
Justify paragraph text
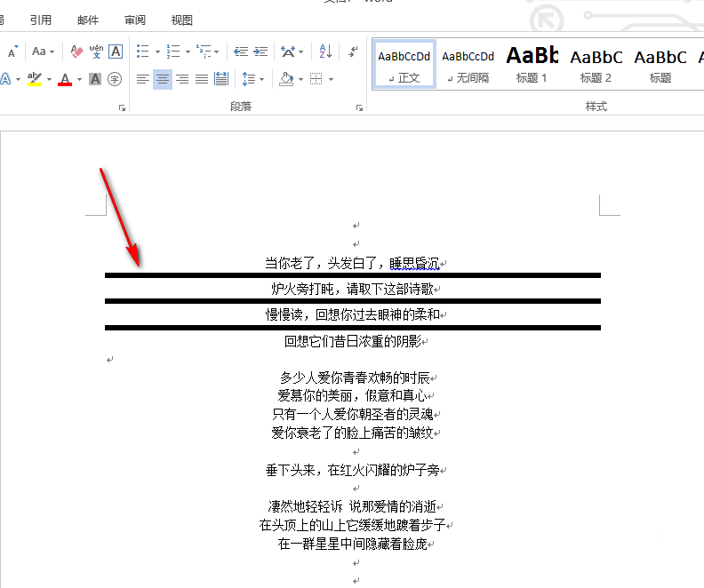point(202,79)
